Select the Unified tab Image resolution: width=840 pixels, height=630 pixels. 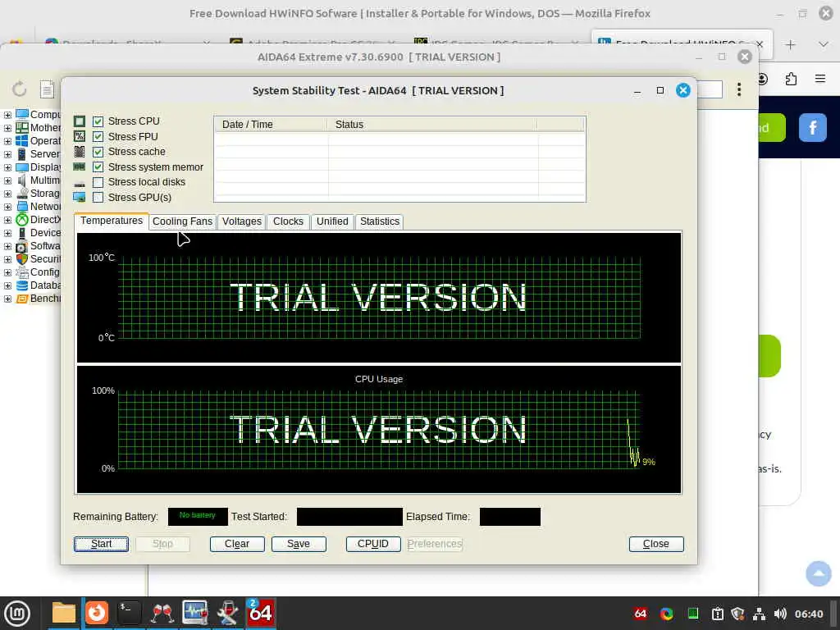(332, 221)
